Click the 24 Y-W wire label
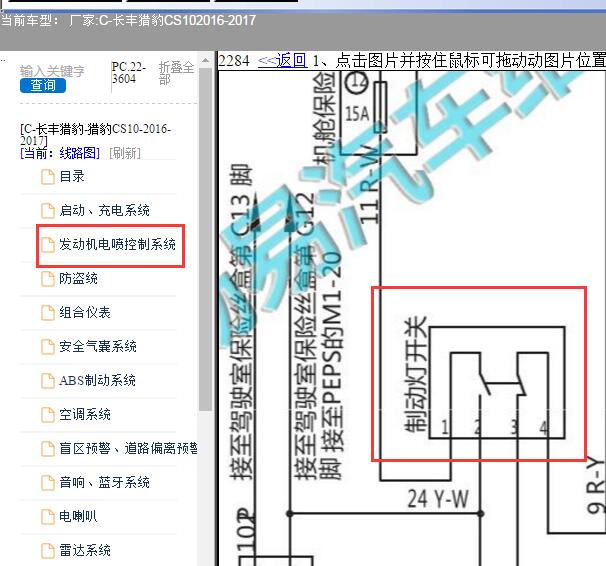Screen dimensions: 606x566 click(x=438, y=499)
